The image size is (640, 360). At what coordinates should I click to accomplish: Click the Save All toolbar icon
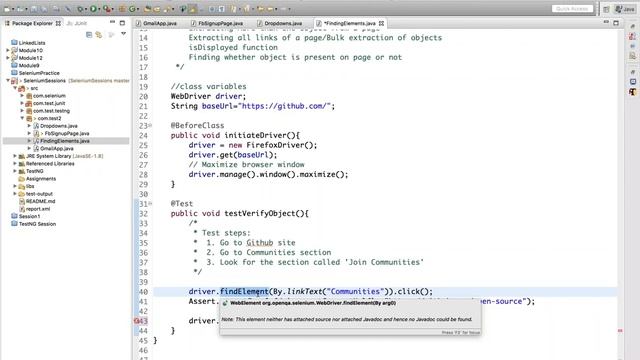pyautogui.click(x=44, y=9)
